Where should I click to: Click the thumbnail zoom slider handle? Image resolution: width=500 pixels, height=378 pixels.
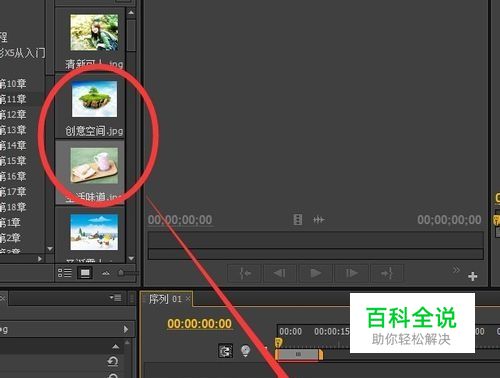pos(121,273)
